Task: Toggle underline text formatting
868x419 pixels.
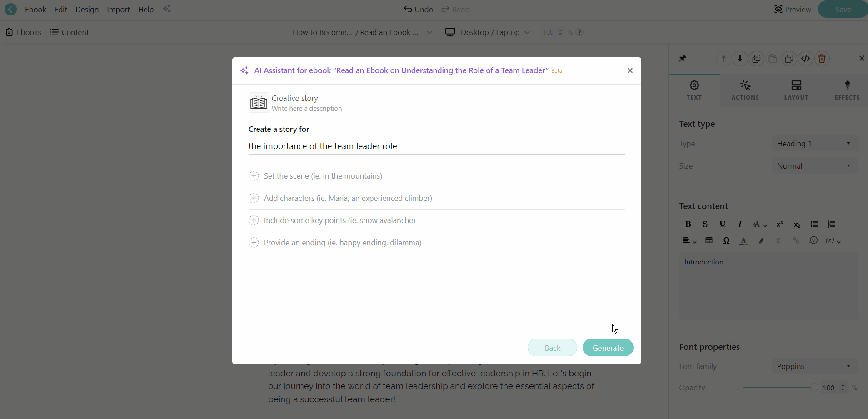Action: [723, 224]
